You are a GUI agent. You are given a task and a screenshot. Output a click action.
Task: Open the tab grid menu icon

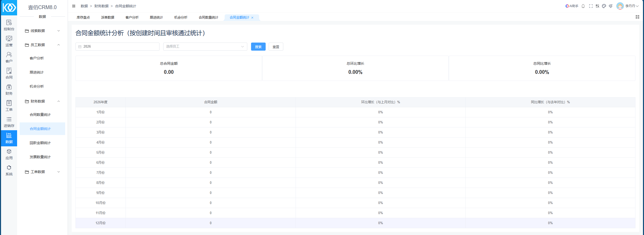click(x=637, y=17)
